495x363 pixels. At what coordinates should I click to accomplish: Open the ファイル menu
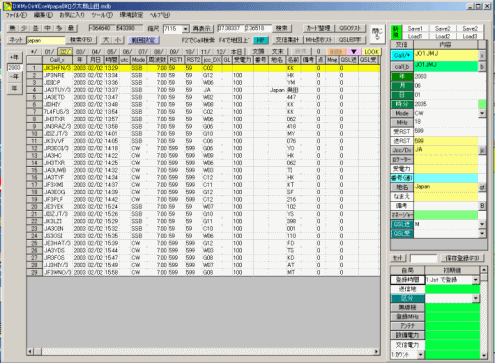pyautogui.click(x=16, y=15)
